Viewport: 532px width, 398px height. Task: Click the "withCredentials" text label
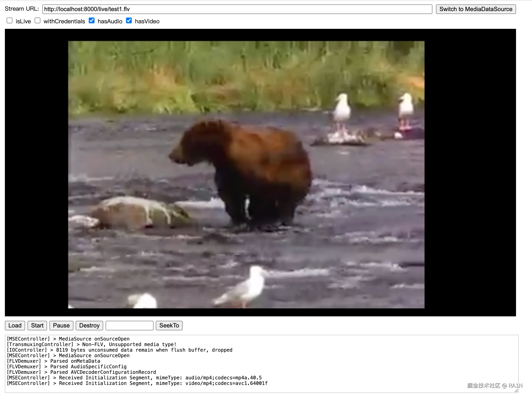coord(64,21)
